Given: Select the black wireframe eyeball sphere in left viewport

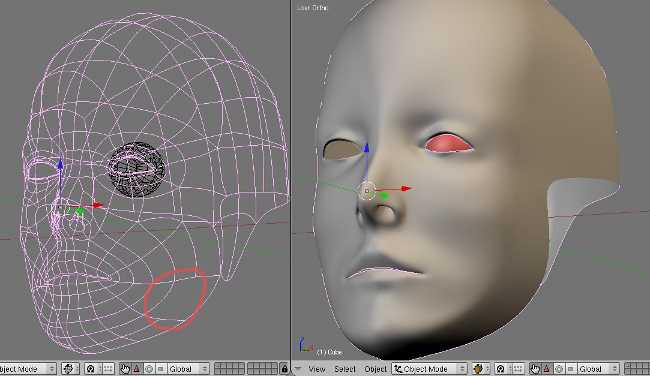Looking at the screenshot, I should [x=136, y=170].
